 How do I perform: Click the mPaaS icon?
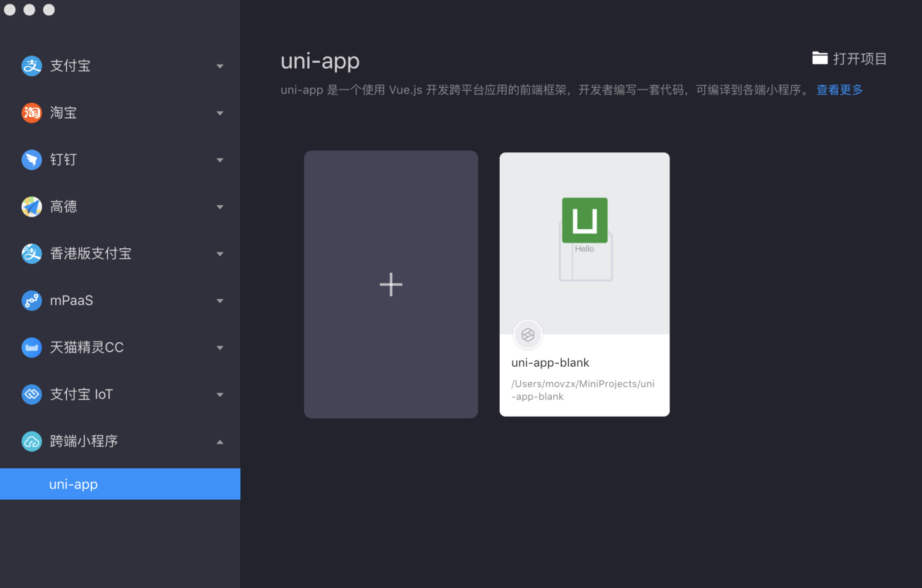point(31,300)
